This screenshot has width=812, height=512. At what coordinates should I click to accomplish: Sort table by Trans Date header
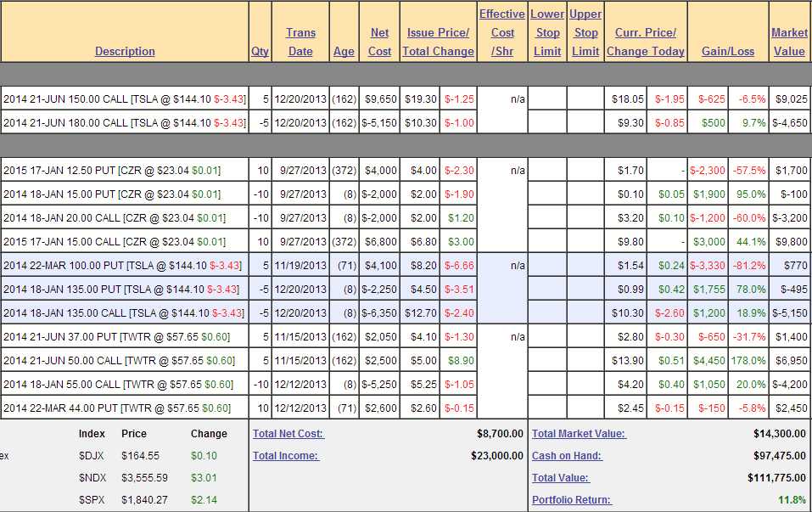(300, 42)
